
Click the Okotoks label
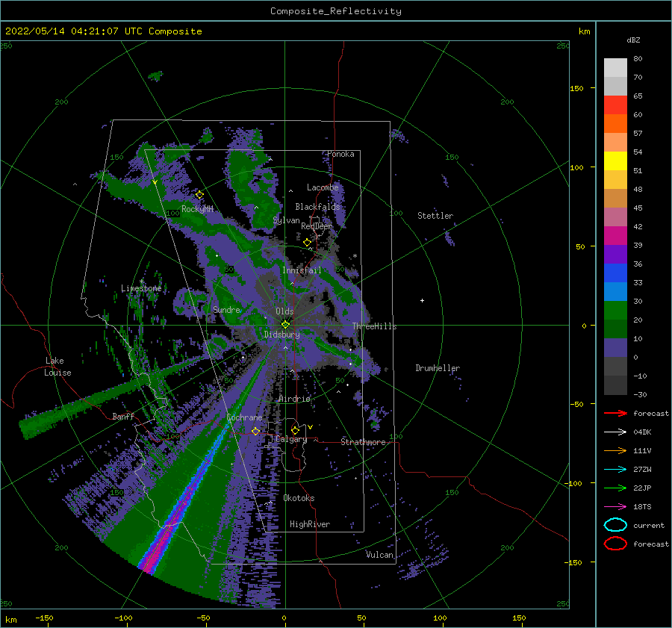coord(299,498)
